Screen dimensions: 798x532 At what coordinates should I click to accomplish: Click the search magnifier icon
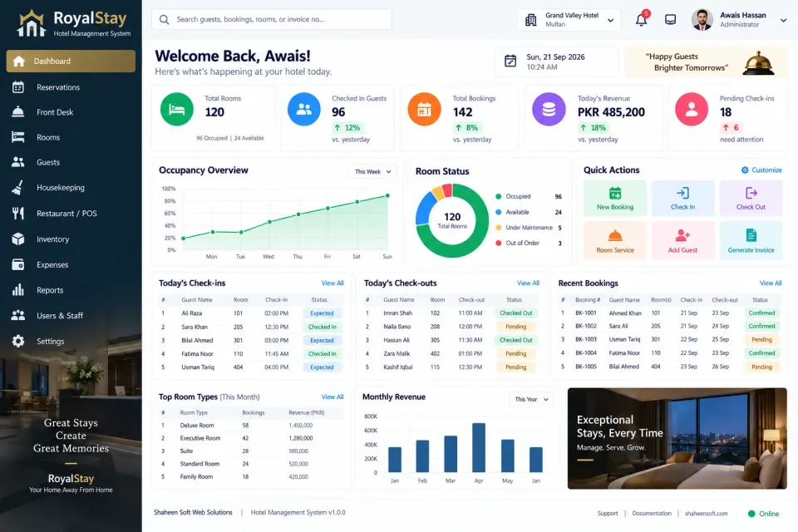click(x=164, y=19)
